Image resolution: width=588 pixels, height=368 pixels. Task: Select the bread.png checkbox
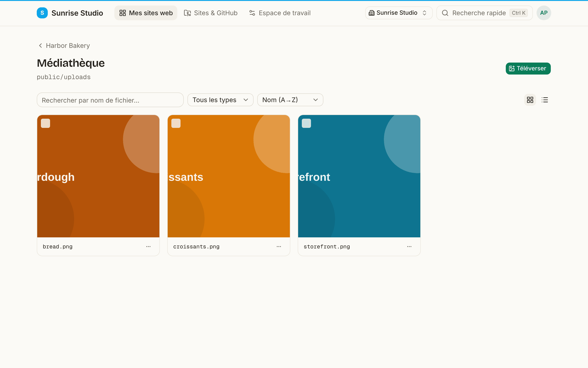45,124
